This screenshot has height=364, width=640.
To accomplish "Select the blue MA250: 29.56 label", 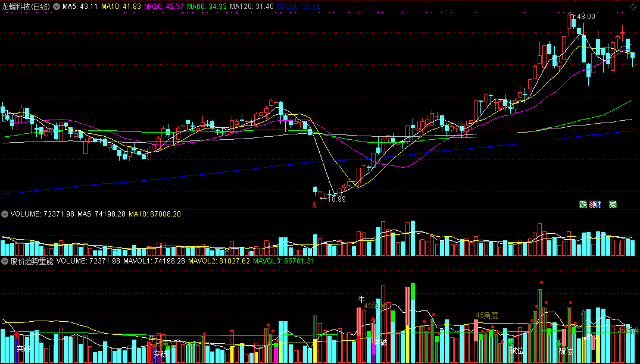I will [299, 7].
